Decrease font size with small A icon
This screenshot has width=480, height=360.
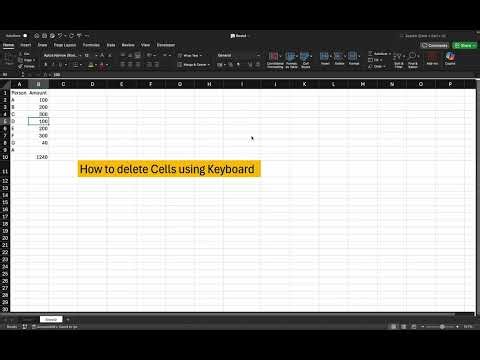[110, 55]
